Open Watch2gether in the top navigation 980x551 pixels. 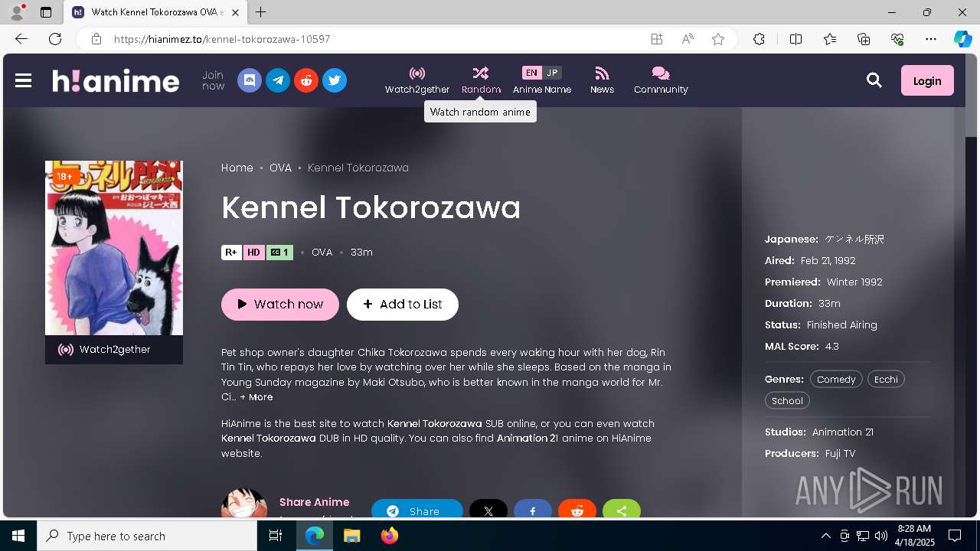click(417, 80)
